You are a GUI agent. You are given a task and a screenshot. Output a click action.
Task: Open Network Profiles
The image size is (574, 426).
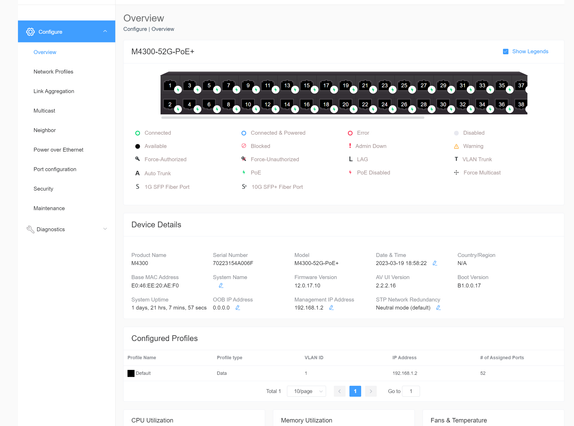point(53,72)
